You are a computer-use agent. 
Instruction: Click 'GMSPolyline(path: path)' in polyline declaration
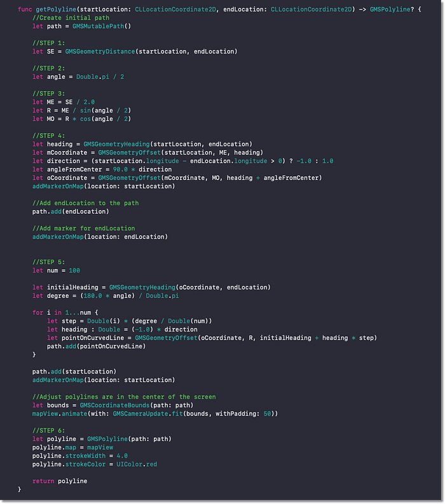(130, 438)
